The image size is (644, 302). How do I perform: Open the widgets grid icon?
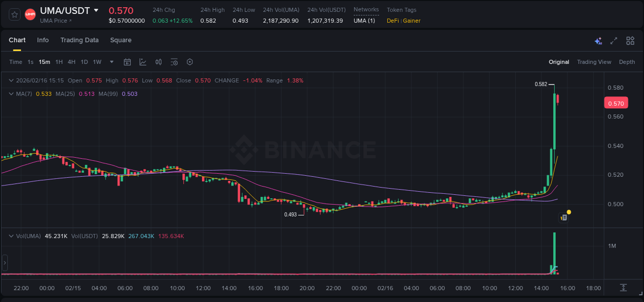pos(630,41)
